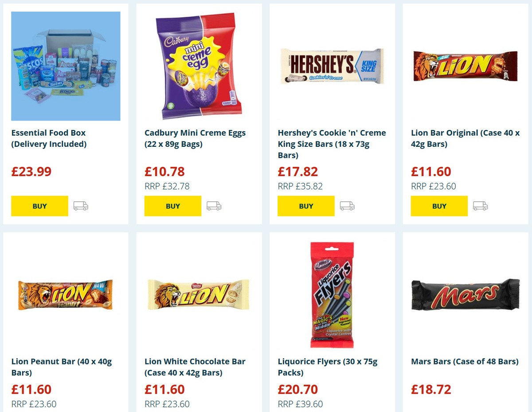
Task: Open the Liquorice Flyers product page
Action: [x=327, y=367]
